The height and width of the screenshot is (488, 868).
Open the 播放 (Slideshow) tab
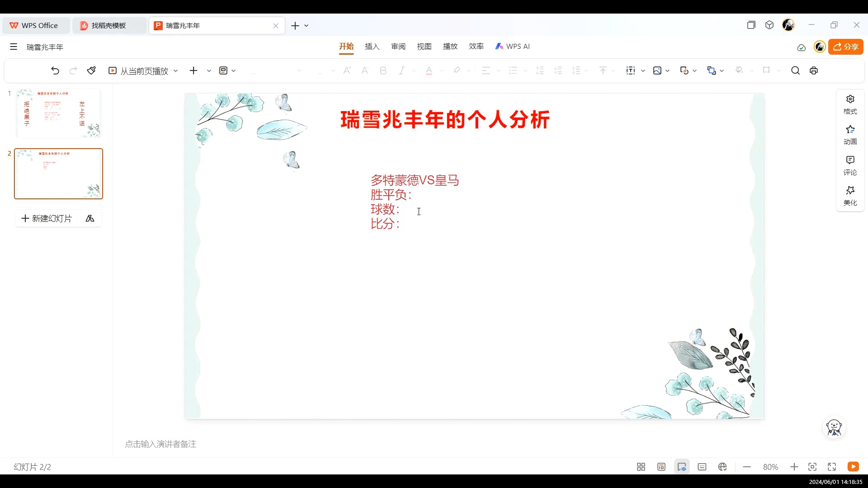coord(450,47)
